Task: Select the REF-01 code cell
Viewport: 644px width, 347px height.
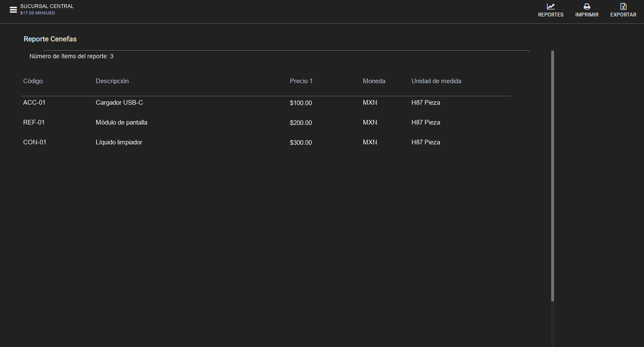Action: coord(34,122)
